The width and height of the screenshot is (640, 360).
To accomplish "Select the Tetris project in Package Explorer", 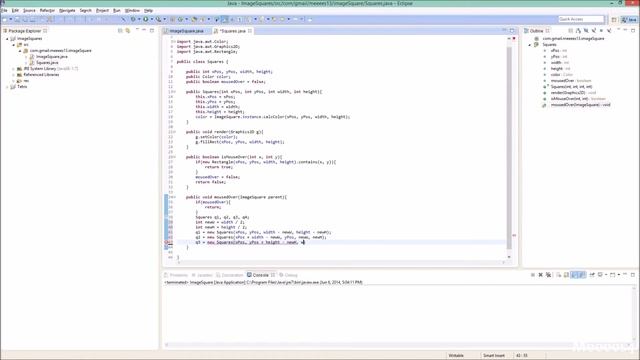I will tap(22, 87).
